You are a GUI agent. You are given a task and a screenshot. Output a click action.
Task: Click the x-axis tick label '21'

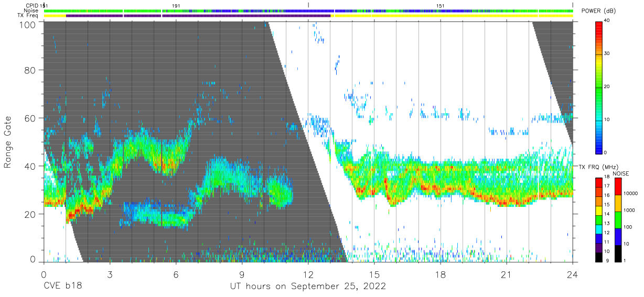click(x=507, y=274)
